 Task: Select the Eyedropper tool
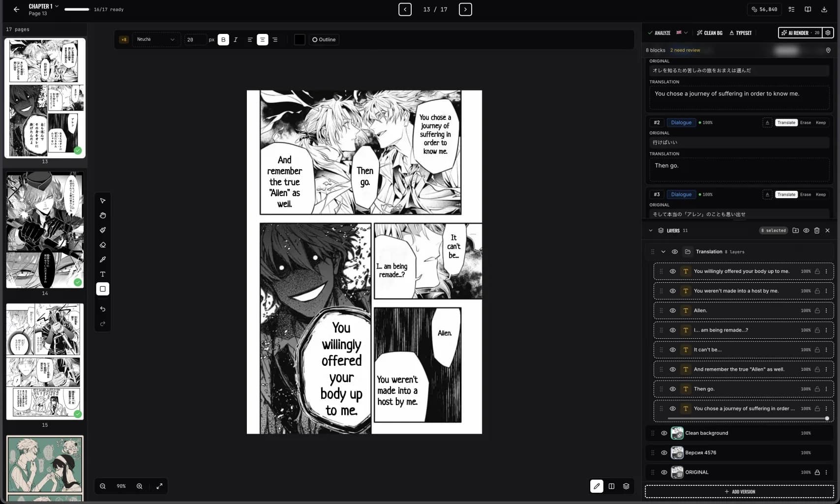pos(103,260)
